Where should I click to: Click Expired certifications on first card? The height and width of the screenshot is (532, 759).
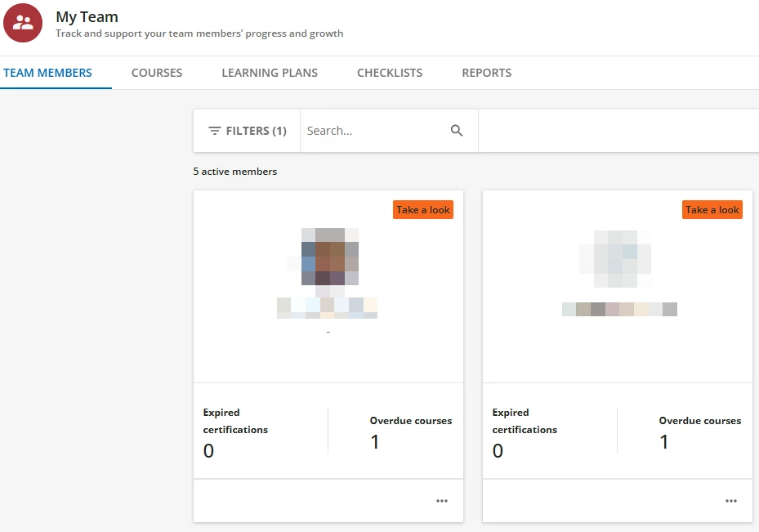pyautogui.click(x=235, y=421)
